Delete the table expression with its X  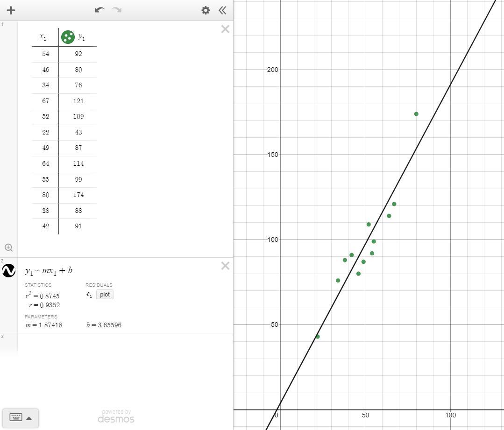225,29
